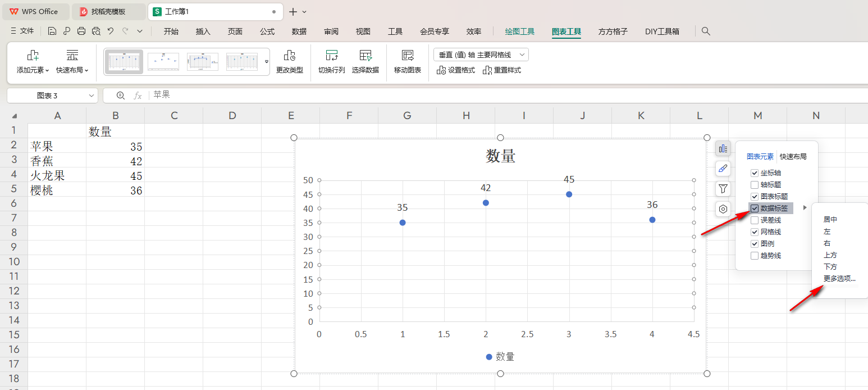Click the select-all corner triangle
This screenshot has width=868, height=390.
14,116
